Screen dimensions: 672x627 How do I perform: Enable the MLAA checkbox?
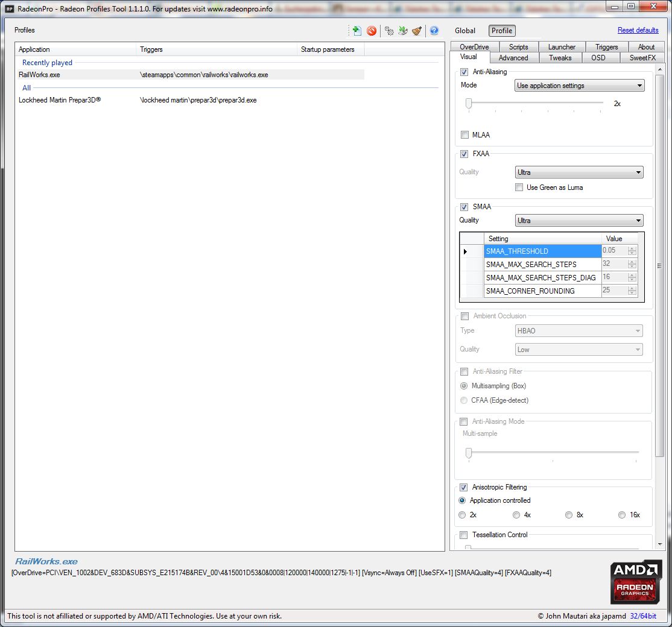464,135
